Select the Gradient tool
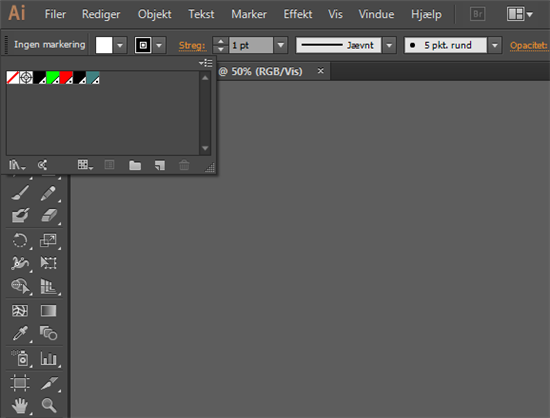Viewport: 550px width, 418px height. click(48, 311)
